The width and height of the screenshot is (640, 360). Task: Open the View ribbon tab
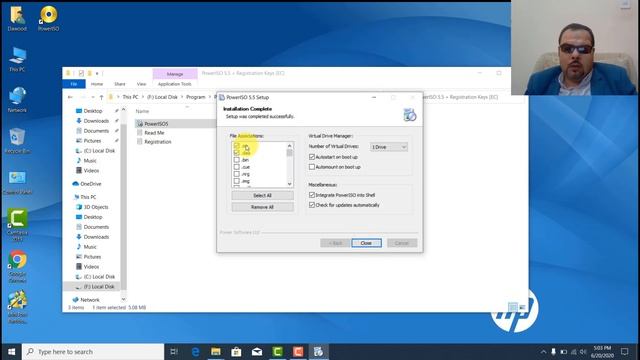141,84
